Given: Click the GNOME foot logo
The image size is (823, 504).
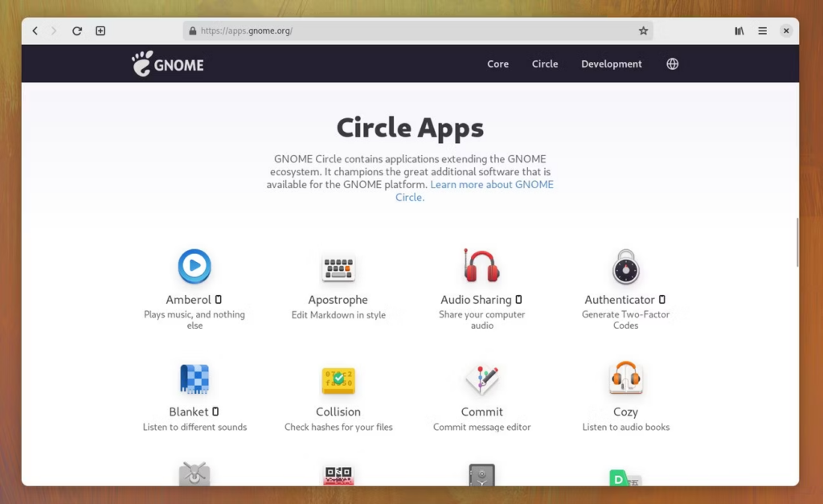Looking at the screenshot, I should pyautogui.click(x=167, y=64).
